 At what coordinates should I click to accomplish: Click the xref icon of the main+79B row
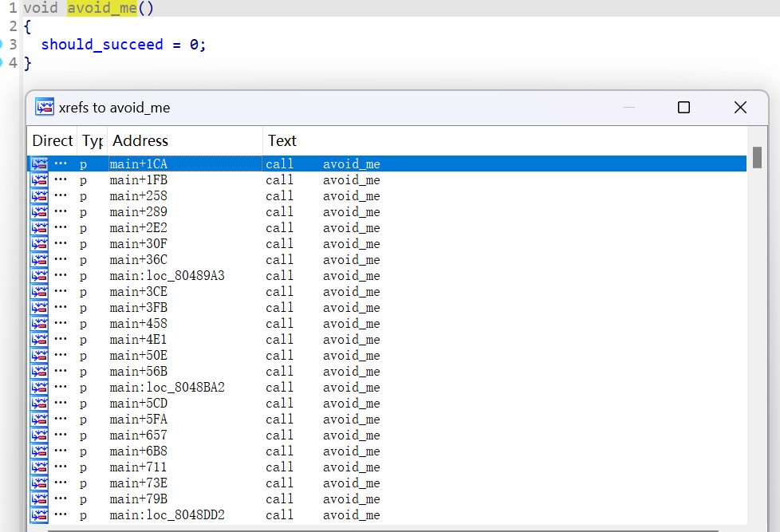click(39, 499)
